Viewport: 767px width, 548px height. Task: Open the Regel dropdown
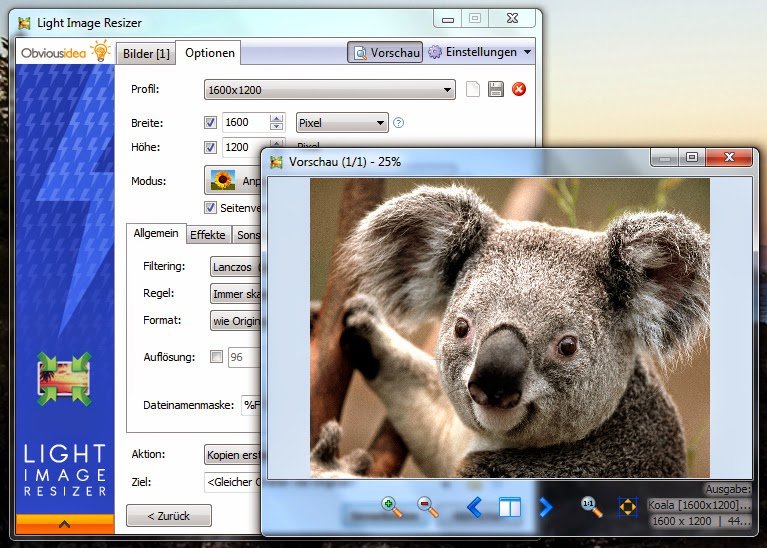point(236,294)
